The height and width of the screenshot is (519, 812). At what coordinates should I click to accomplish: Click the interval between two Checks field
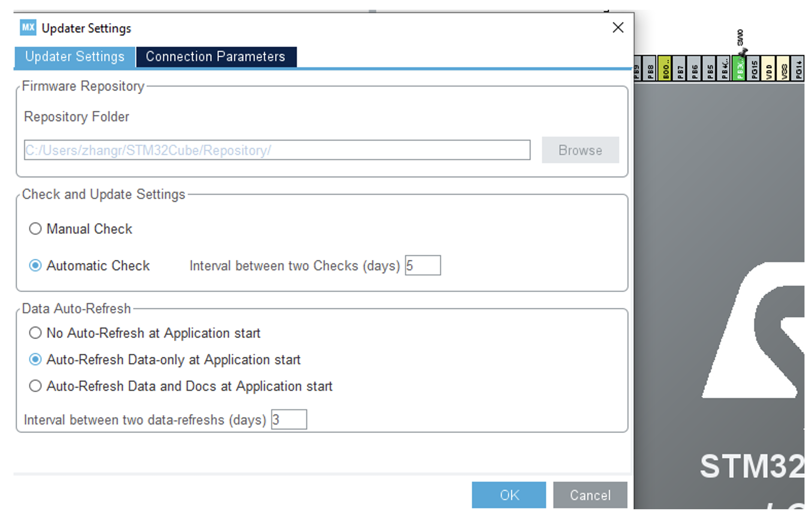(423, 266)
